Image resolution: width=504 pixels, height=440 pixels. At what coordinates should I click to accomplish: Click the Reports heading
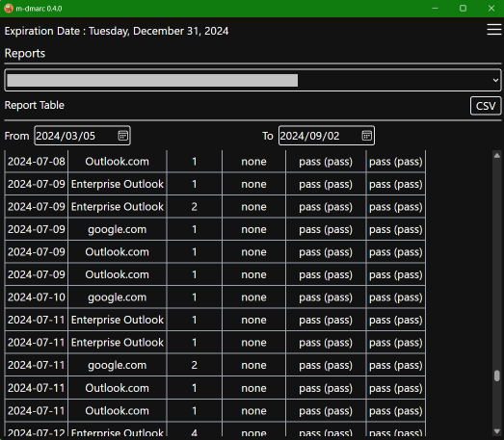[25, 53]
